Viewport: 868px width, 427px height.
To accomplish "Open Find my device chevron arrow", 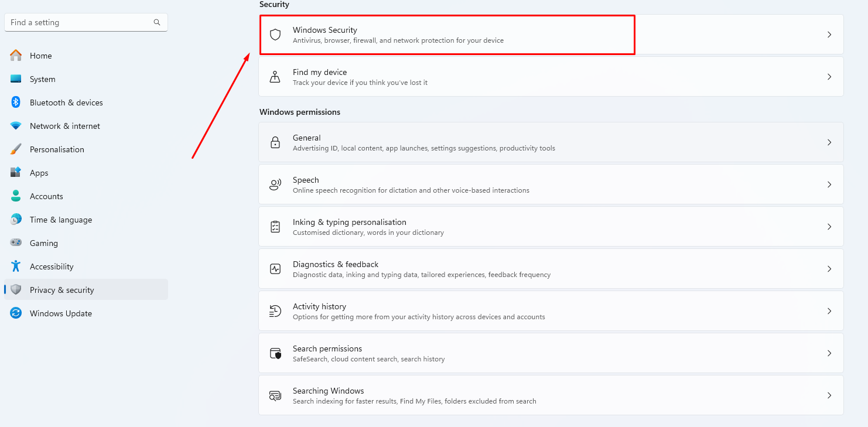I will click(x=829, y=77).
